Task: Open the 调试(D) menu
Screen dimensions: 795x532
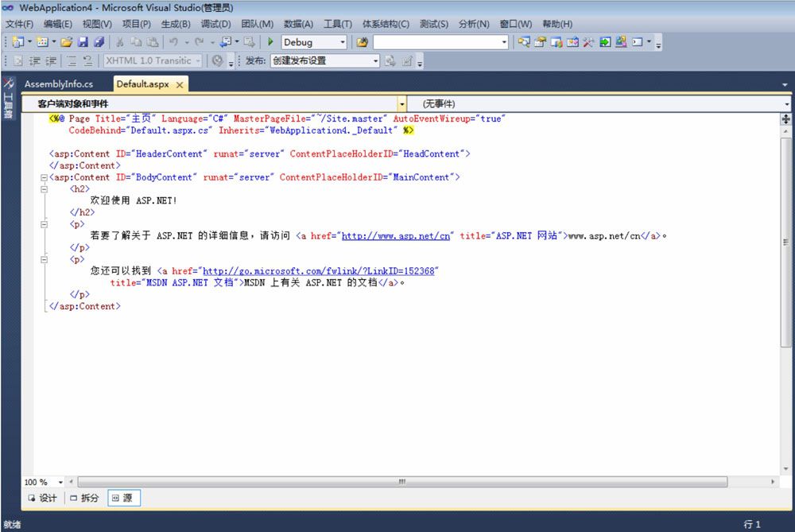Action: (215, 24)
